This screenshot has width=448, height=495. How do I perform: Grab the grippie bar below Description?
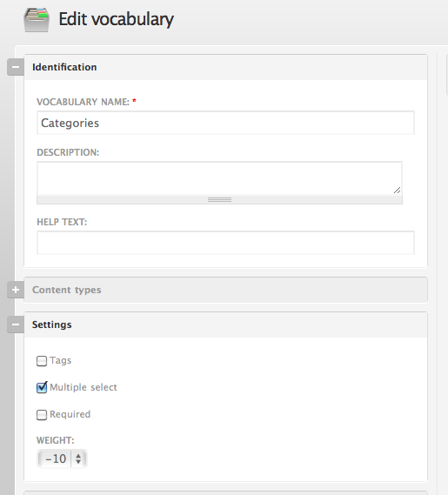pyautogui.click(x=219, y=199)
